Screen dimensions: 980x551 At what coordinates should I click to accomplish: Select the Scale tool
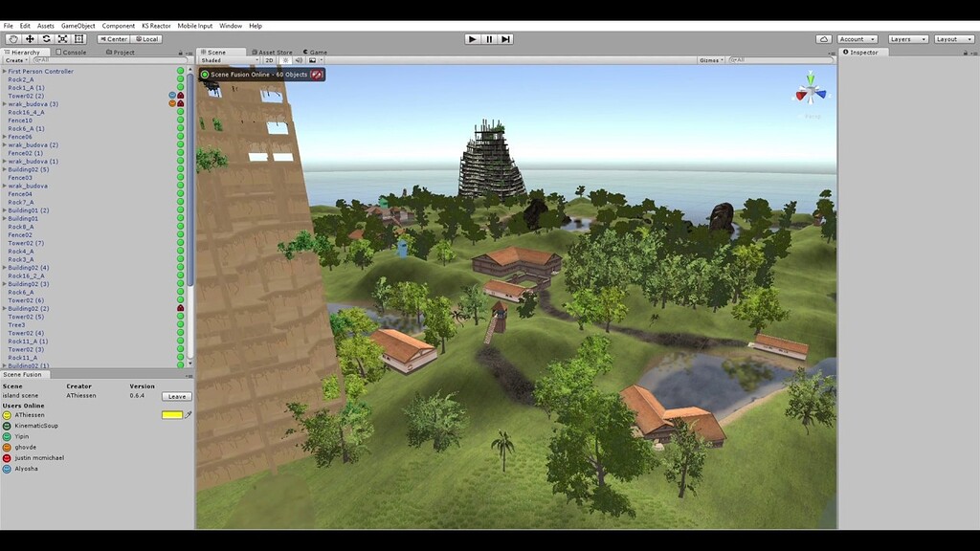pos(62,38)
